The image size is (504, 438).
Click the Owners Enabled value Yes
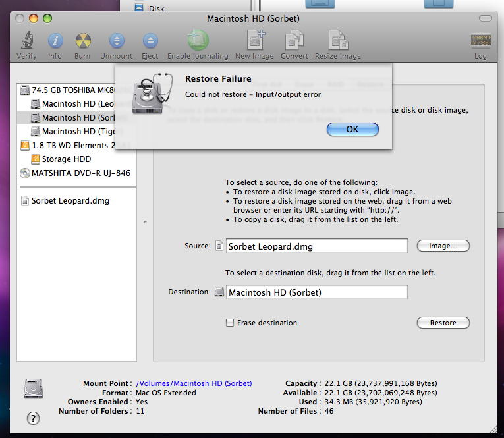point(142,402)
